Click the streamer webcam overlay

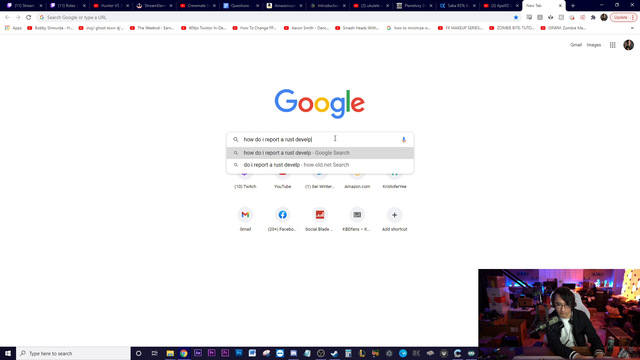pos(559,314)
